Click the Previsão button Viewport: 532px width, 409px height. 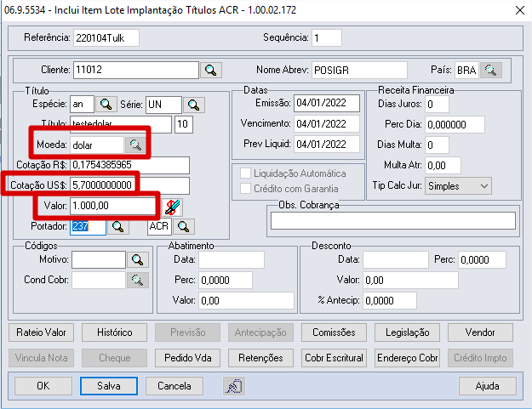coord(187,332)
